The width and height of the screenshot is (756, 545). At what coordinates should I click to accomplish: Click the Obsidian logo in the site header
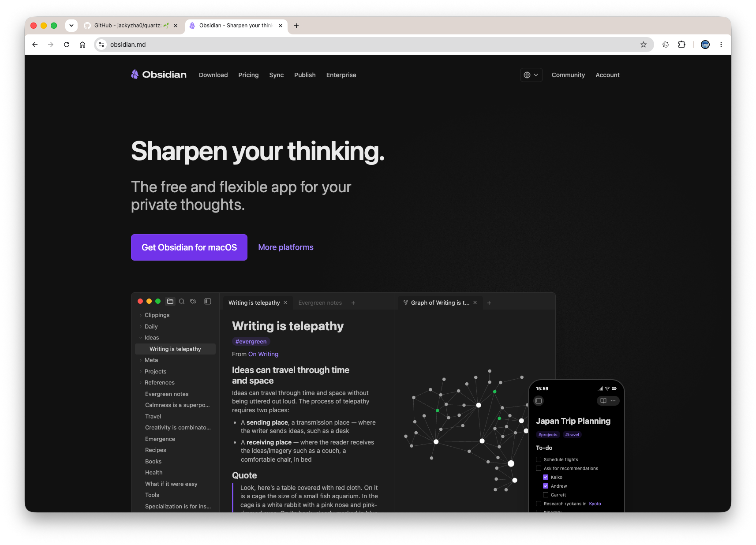click(x=159, y=75)
